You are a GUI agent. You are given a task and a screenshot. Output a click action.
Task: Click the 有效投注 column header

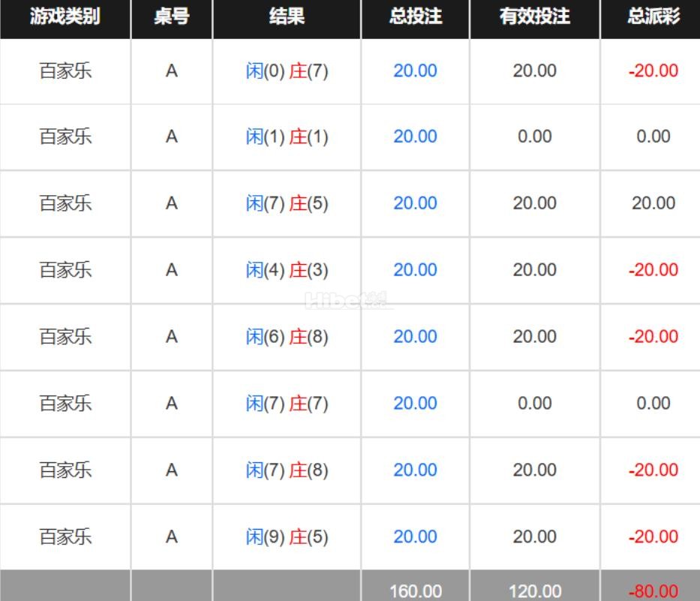point(534,17)
